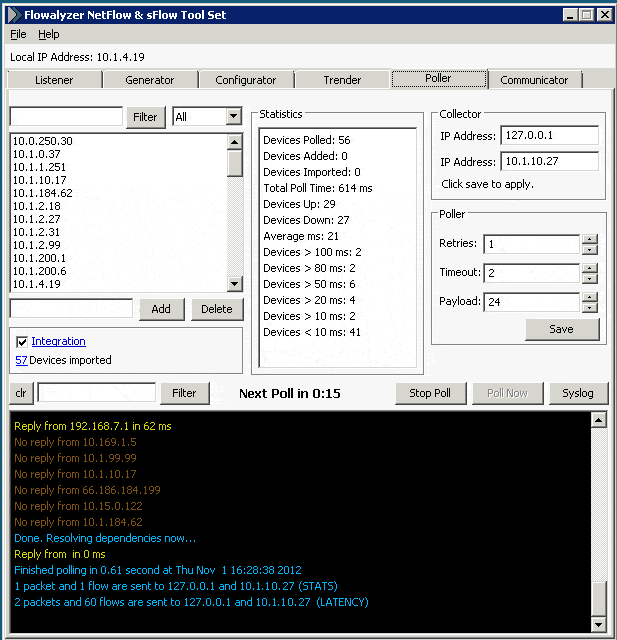Open the Syslog button

coord(578,393)
